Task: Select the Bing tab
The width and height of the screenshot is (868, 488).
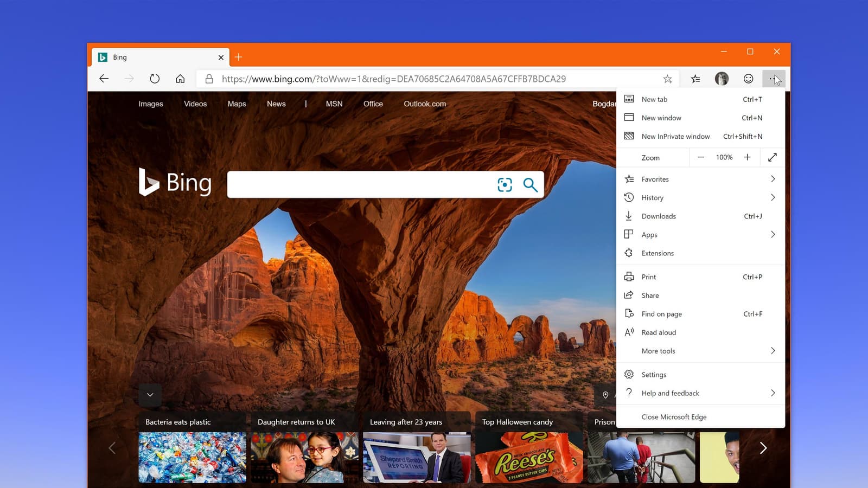Action: tap(161, 57)
